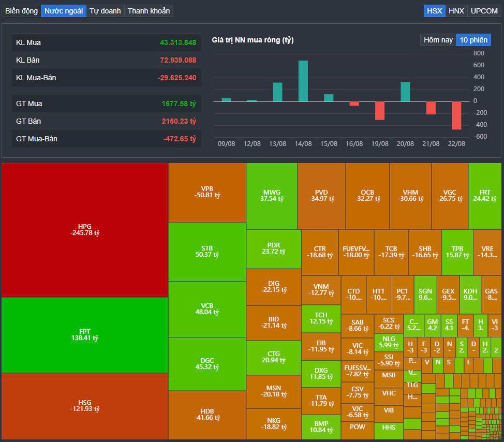The width and height of the screenshot is (504, 442).
Task: Click the TCB -17.39 tỷ tile
Action: point(391,252)
